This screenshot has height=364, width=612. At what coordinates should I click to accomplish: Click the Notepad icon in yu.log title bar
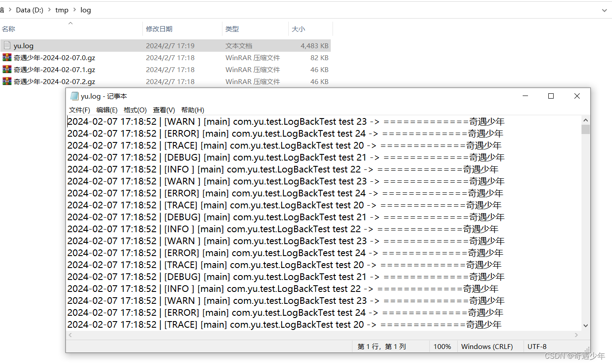click(74, 96)
